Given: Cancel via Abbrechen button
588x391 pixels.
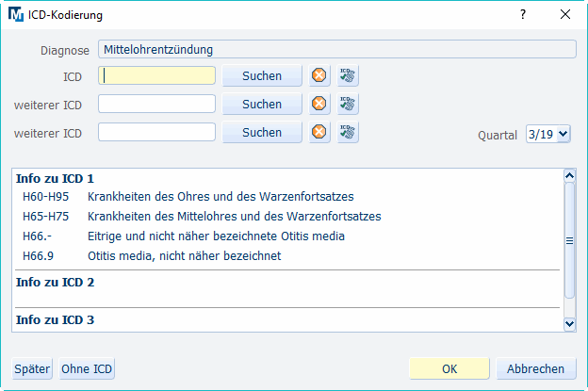Looking at the screenshot, I should coord(536,369).
